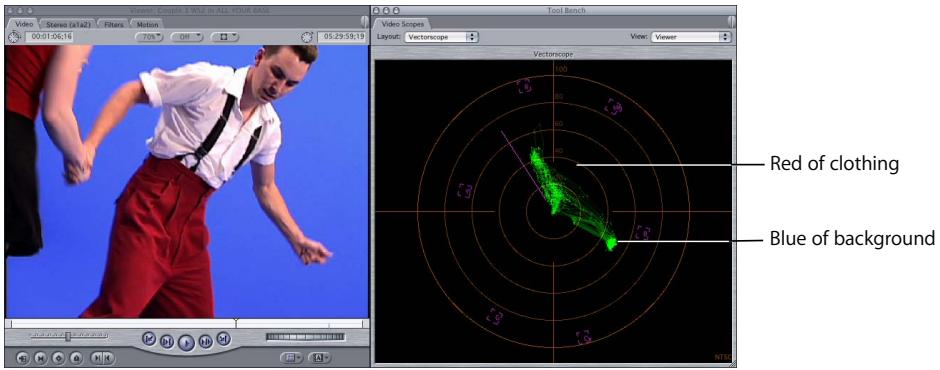Image resolution: width=940 pixels, height=370 pixels.
Task: Open the 70% zoom pop-up menu
Action: tap(150, 37)
